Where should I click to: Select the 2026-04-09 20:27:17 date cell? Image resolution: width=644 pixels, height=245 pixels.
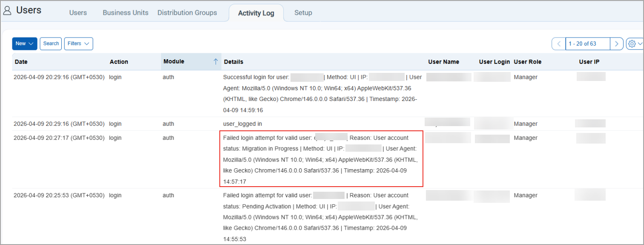click(x=59, y=138)
